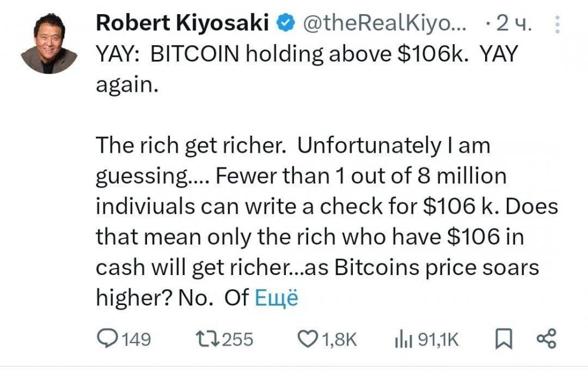
Task: Visit the @theRealKiyo... handle
Action: point(385,24)
